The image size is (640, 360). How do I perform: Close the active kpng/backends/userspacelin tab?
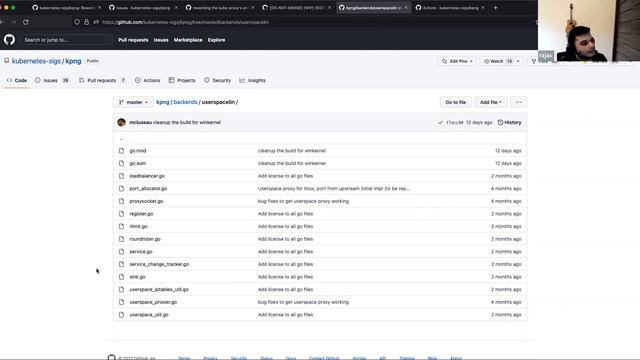point(406,8)
